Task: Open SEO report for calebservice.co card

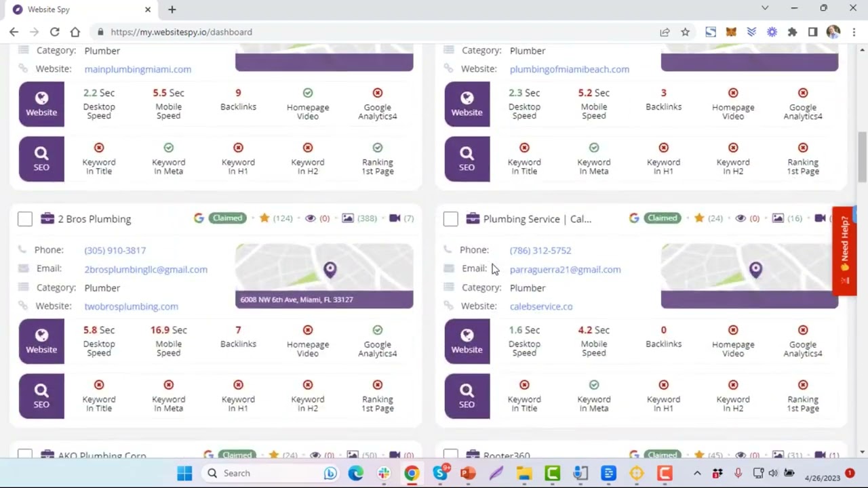Action: (467, 396)
